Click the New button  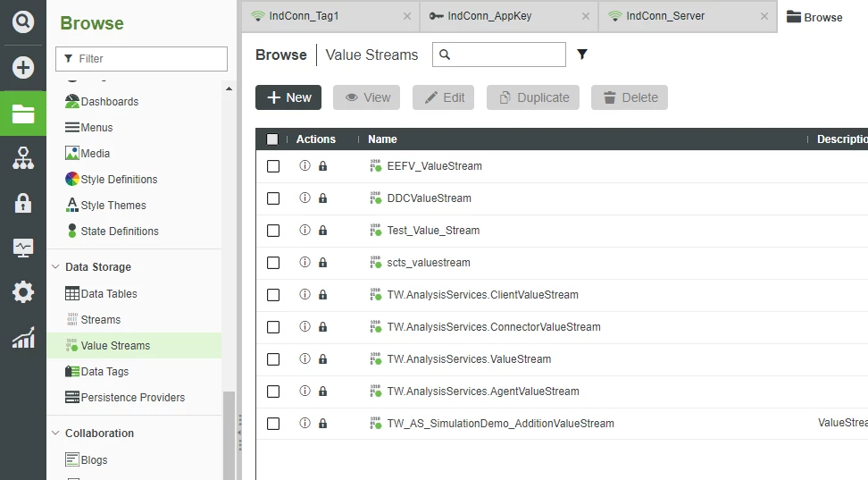tap(288, 97)
